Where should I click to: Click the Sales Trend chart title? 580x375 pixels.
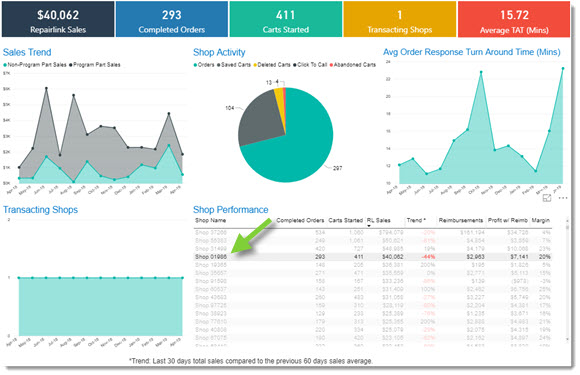click(x=27, y=52)
